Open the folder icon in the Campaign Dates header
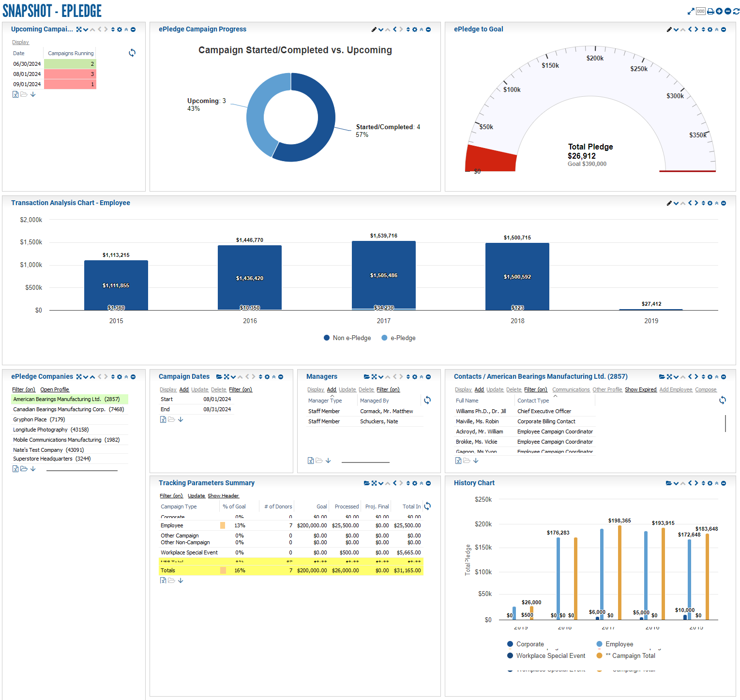The height and width of the screenshot is (700, 740). point(219,377)
